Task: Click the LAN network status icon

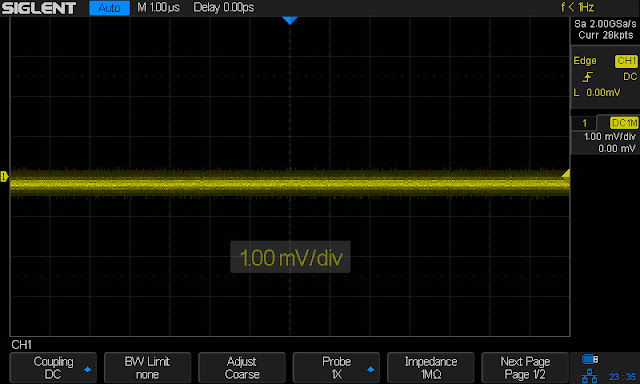Action: 589,376
